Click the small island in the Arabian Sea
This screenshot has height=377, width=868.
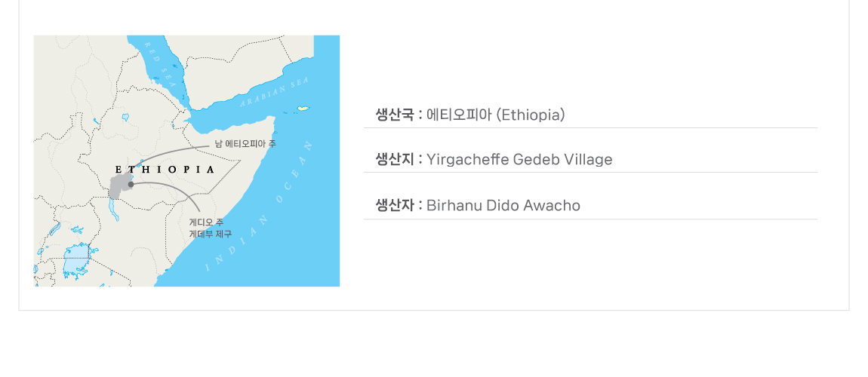(x=304, y=109)
